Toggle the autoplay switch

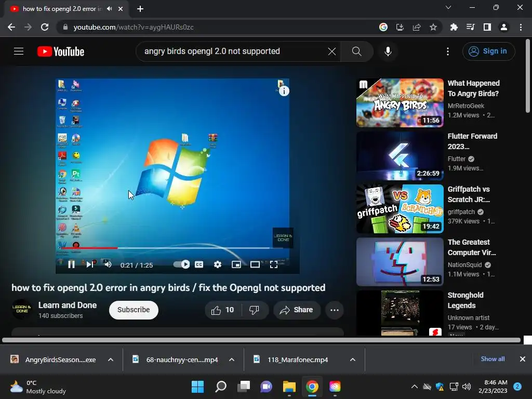click(181, 264)
